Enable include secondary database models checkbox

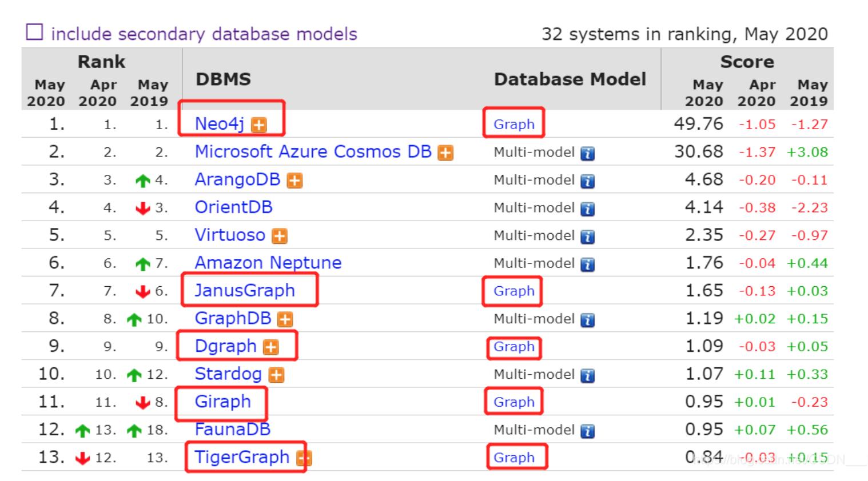(34, 33)
